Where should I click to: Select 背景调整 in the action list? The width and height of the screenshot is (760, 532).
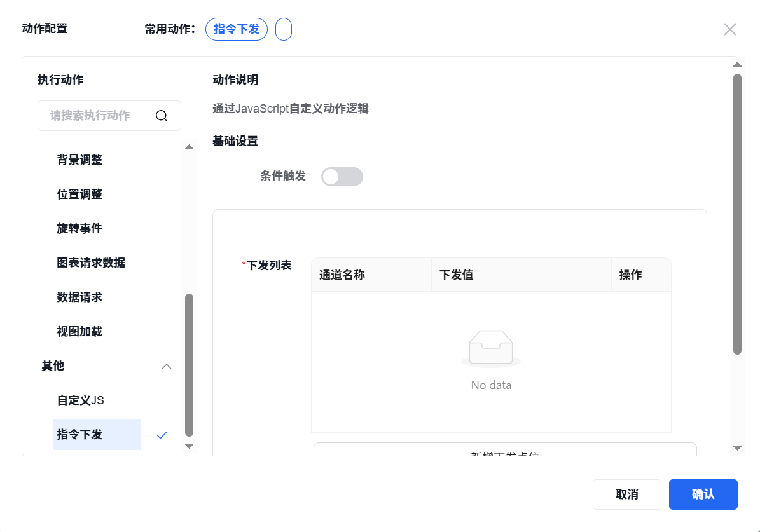(x=79, y=160)
